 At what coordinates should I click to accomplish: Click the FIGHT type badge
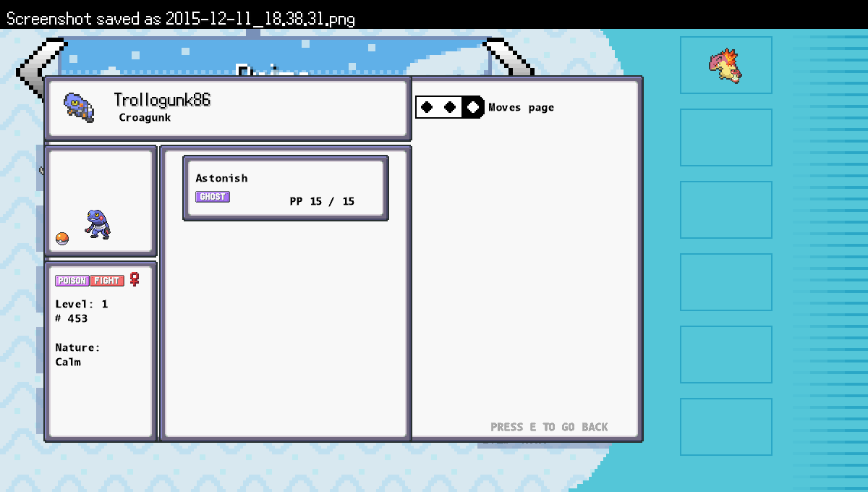[x=107, y=281]
